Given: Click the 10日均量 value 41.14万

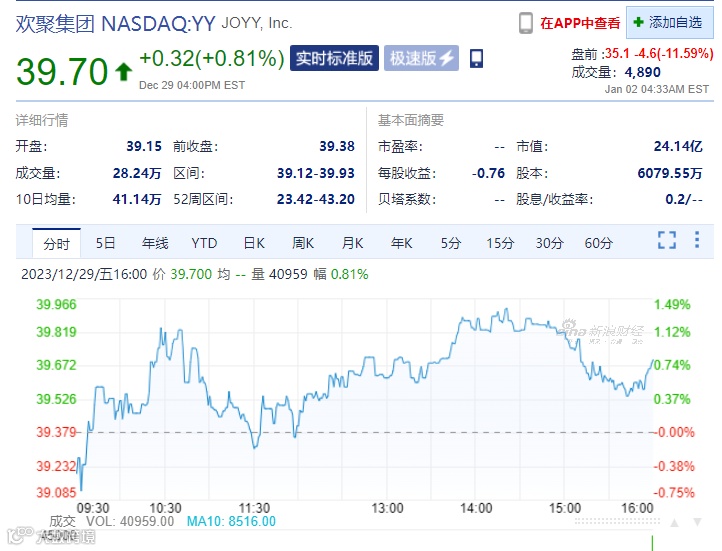Looking at the screenshot, I should 137,199.
